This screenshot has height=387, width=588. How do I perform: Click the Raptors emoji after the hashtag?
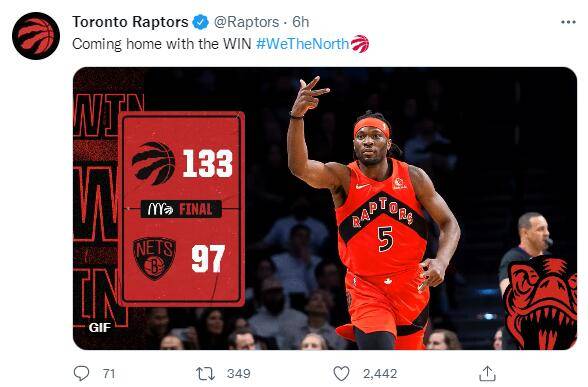point(360,44)
